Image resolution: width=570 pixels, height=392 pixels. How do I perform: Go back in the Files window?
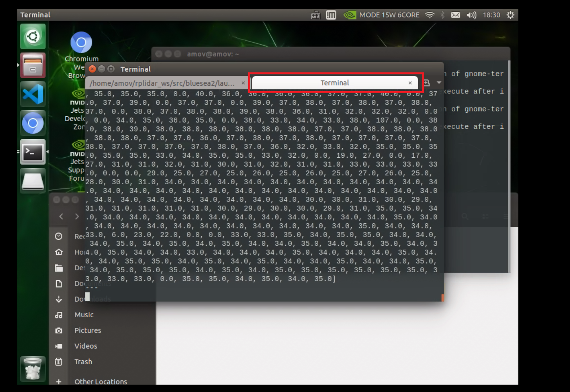pos(61,216)
